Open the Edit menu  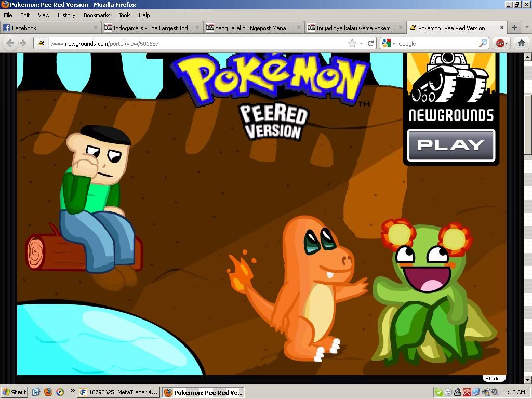25,15
